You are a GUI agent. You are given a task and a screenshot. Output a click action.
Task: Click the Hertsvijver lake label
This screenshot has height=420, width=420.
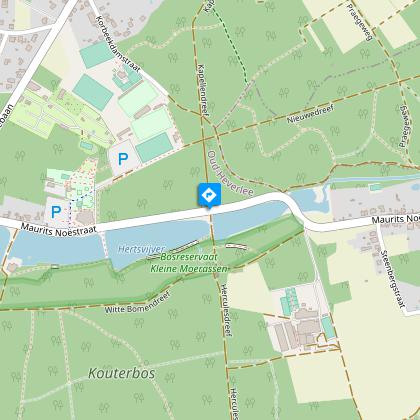tap(142, 249)
